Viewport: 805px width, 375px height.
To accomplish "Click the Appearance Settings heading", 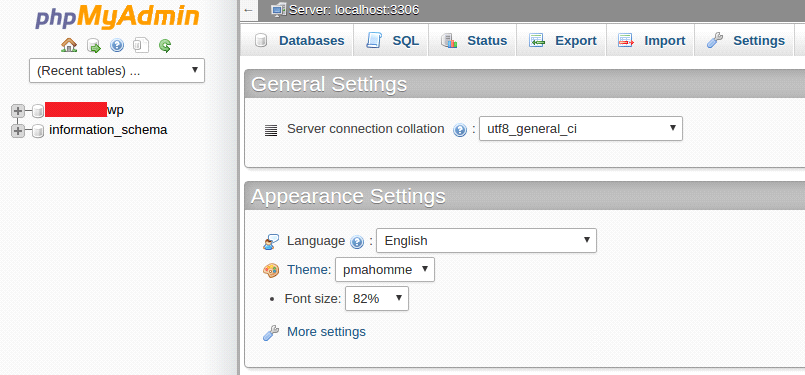I will (348, 196).
